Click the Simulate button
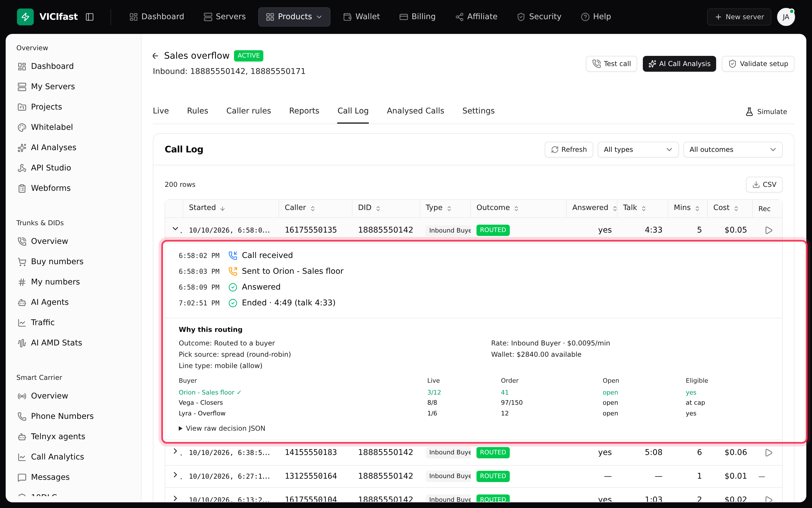812x508 pixels. 766,111
